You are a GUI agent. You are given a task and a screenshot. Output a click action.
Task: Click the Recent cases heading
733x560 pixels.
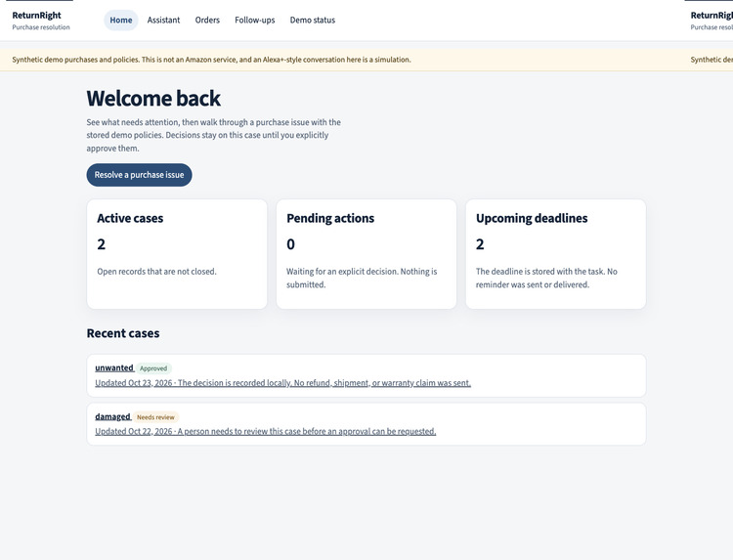pyautogui.click(x=123, y=333)
